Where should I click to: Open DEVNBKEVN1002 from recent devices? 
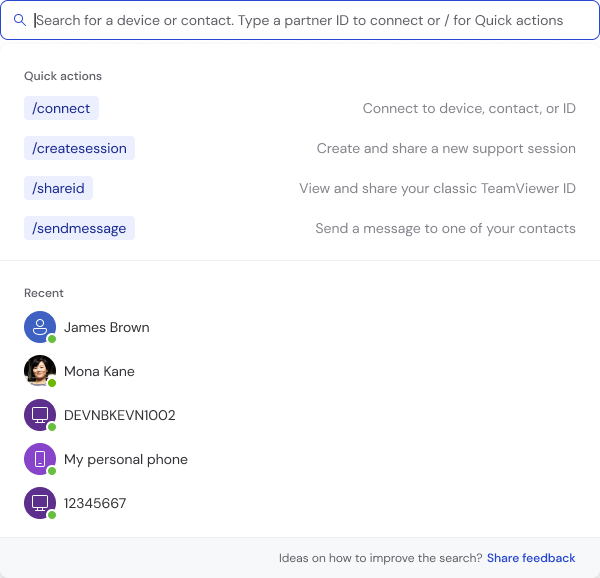(x=120, y=415)
